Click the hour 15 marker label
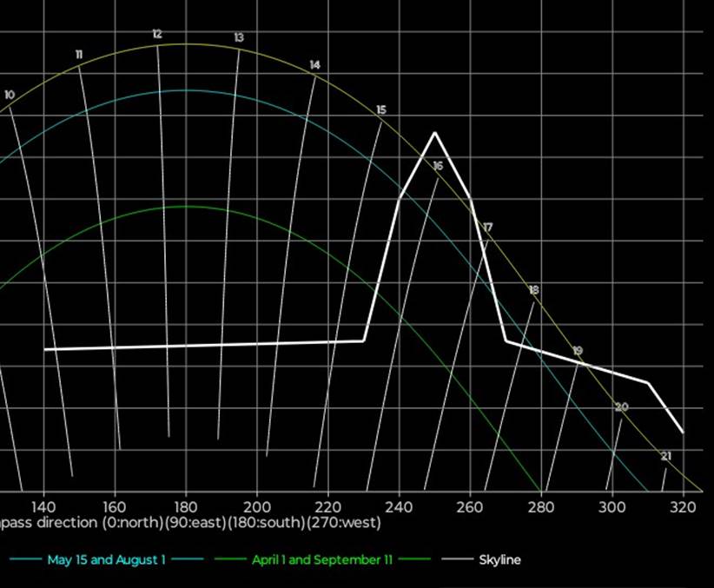This screenshot has height=588, width=714. [381, 109]
